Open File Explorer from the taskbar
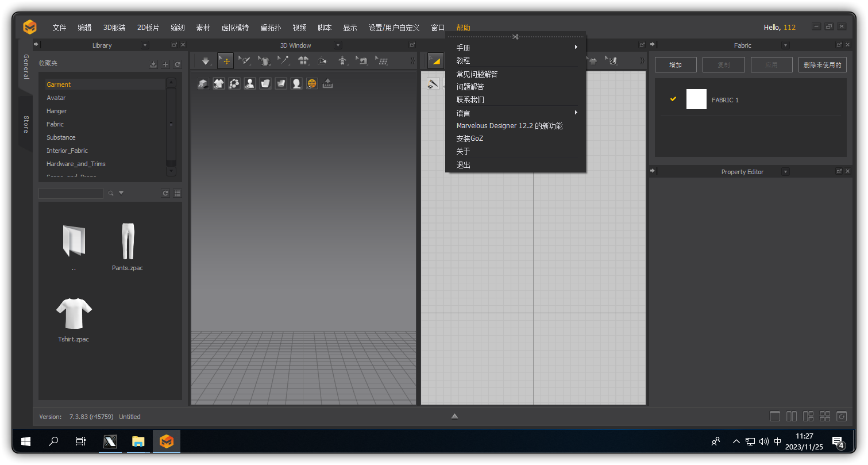 [x=138, y=441]
